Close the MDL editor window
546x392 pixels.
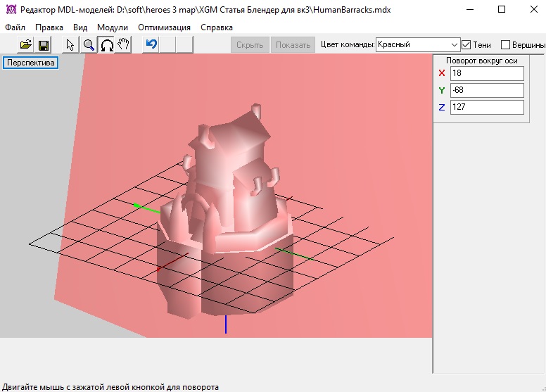(533, 9)
